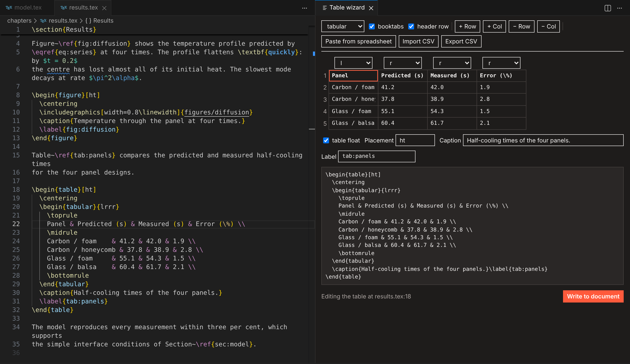Screen dimensions: 630x364
Task: Close the Table wizard tab
Action: pyautogui.click(x=371, y=8)
